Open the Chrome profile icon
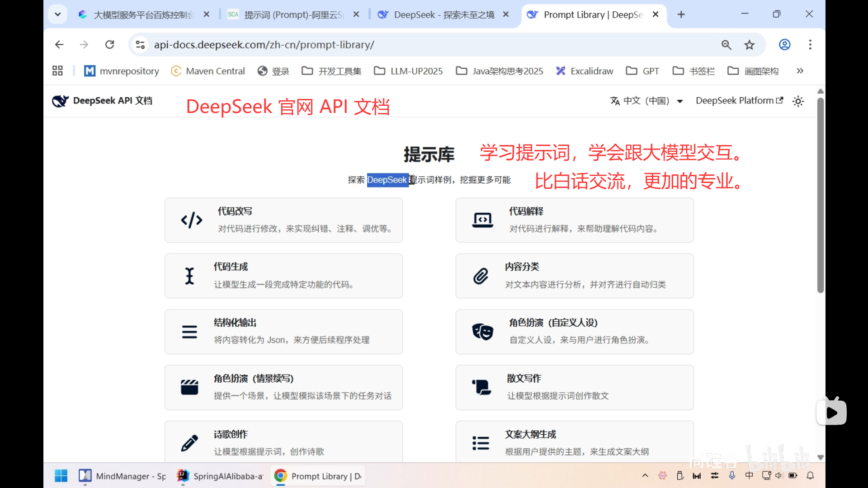The image size is (868, 488). [x=785, y=45]
